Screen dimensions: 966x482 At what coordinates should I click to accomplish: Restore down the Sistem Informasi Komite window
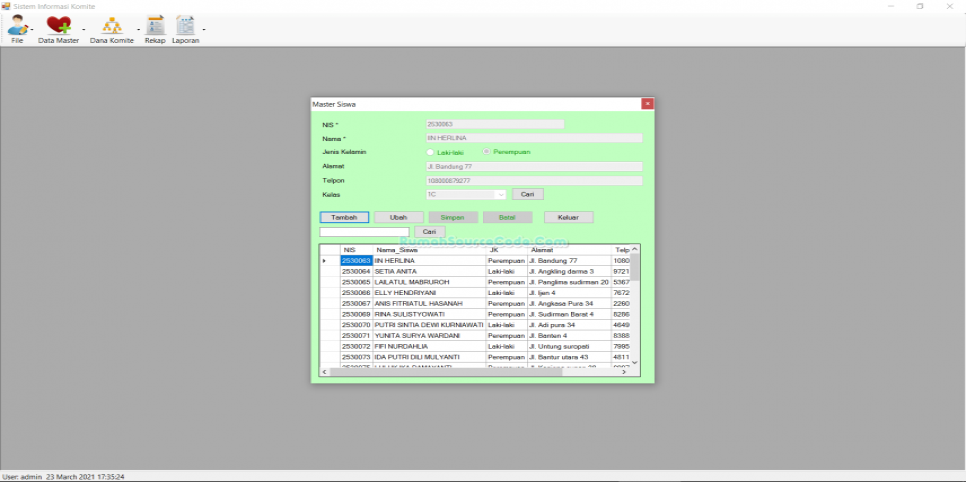920,6
